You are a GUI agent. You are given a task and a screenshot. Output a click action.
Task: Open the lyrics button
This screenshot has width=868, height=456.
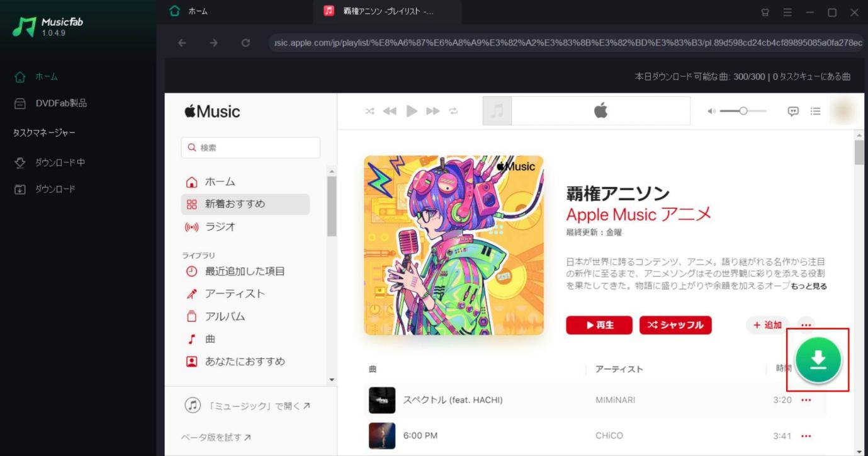pos(793,111)
